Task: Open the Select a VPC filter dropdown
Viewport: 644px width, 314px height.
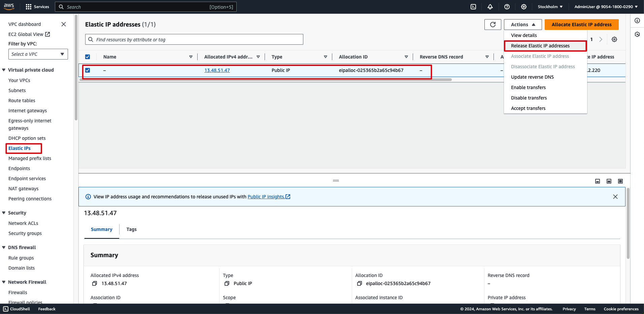Action: [x=38, y=54]
